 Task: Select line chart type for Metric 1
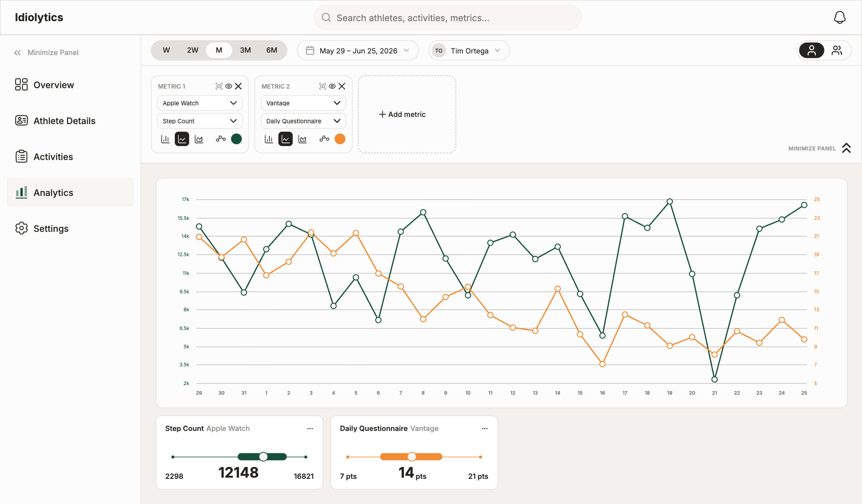click(x=182, y=139)
